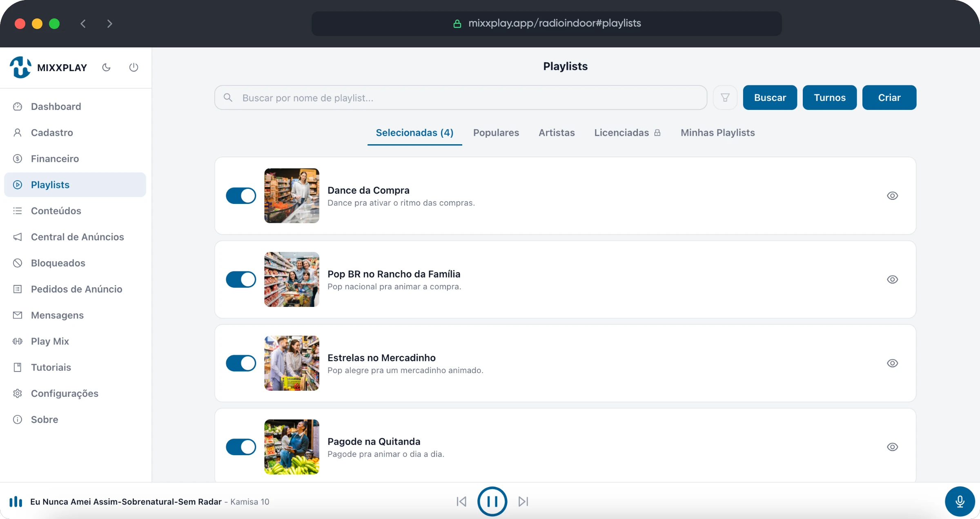Open Configurações settings
Screen dimensions: 980x519
[x=75, y=394]
